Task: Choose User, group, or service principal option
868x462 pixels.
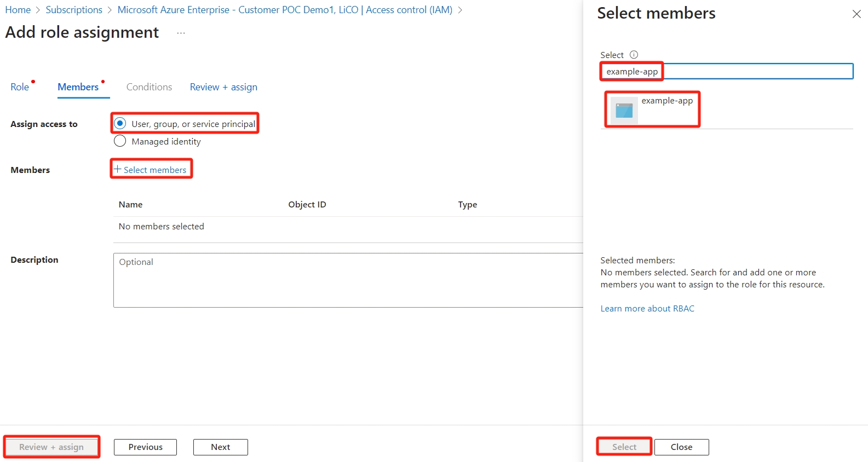Action: [120, 124]
